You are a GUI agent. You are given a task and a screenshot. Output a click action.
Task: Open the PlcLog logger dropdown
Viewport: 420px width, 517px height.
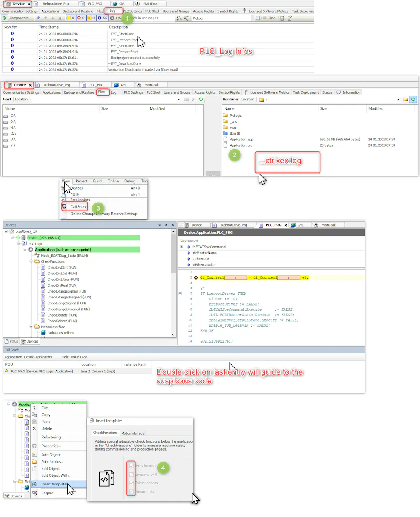(252, 18)
